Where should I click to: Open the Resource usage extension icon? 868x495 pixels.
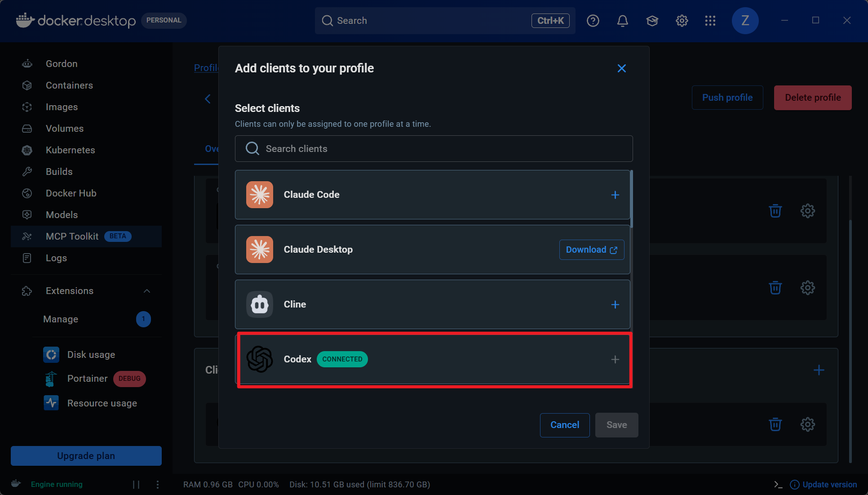[x=51, y=403]
